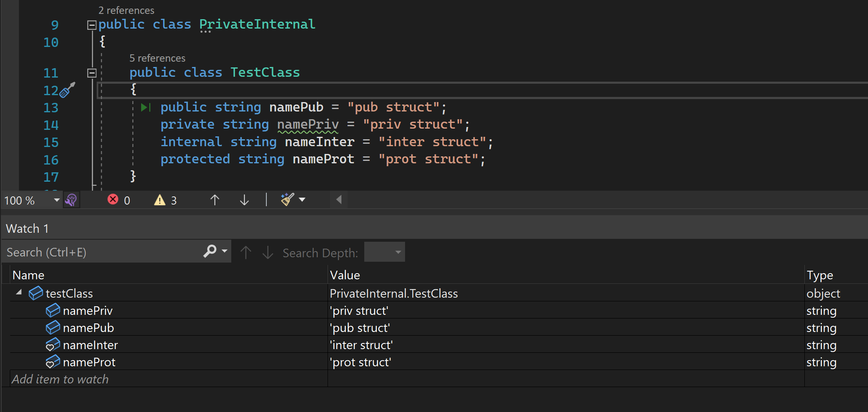Collapse the testClass watch entry
The image size is (868, 412).
(19, 292)
